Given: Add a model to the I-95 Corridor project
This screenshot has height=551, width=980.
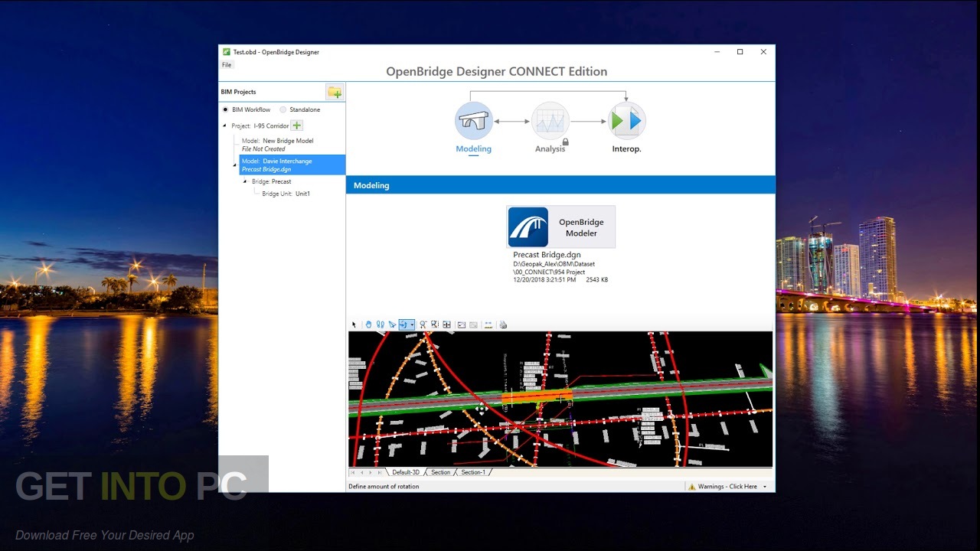Looking at the screenshot, I should click(x=297, y=126).
